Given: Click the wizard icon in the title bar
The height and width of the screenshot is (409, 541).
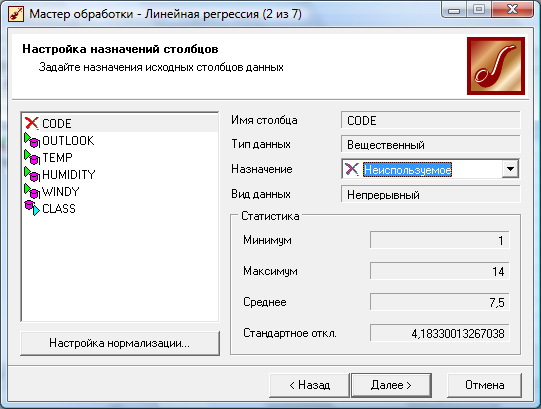Looking at the screenshot, I should pos(16,14).
